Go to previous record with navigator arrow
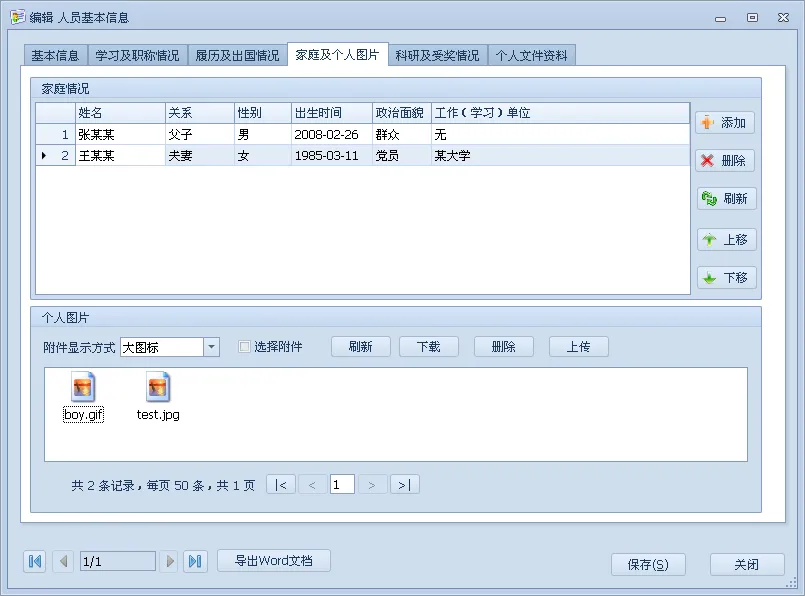Image resolution: width=805 pixels, height=596 pixels. 63,561
